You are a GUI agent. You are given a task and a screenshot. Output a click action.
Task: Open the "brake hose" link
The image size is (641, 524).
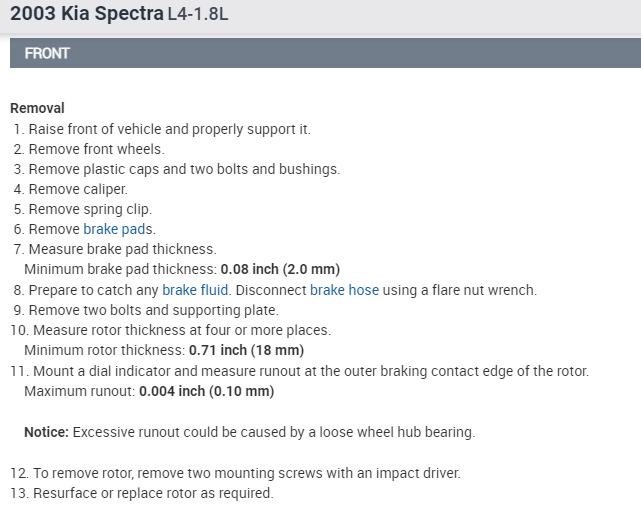pos(344,290)
